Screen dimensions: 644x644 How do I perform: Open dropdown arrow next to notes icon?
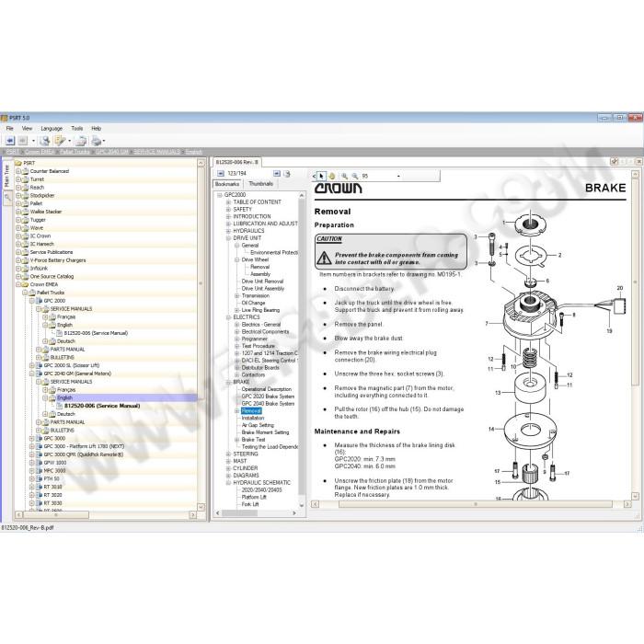tap(69, 142)
